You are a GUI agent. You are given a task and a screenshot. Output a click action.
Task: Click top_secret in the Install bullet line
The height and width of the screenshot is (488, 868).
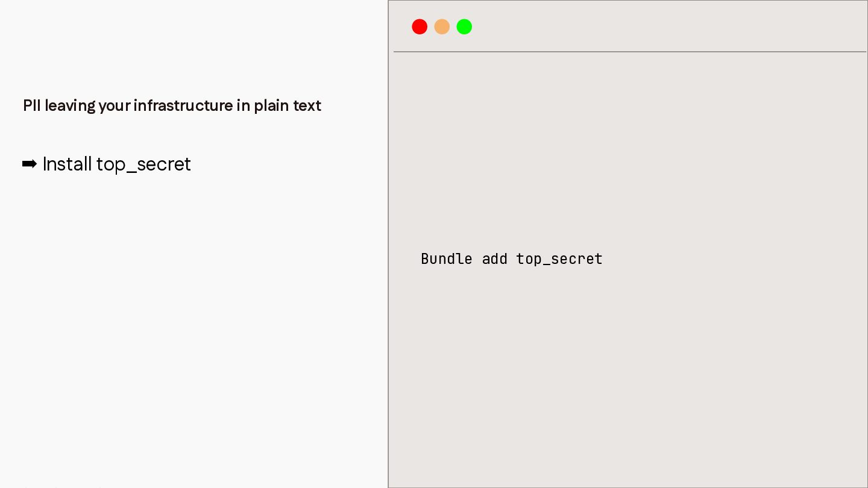(x=143, y=164)
